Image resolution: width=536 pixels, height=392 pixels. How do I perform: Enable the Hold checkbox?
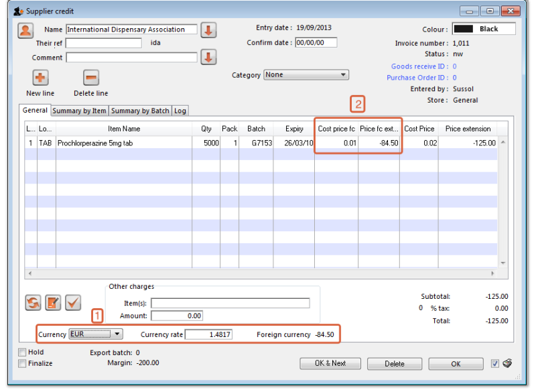click(x=23, y=352)
